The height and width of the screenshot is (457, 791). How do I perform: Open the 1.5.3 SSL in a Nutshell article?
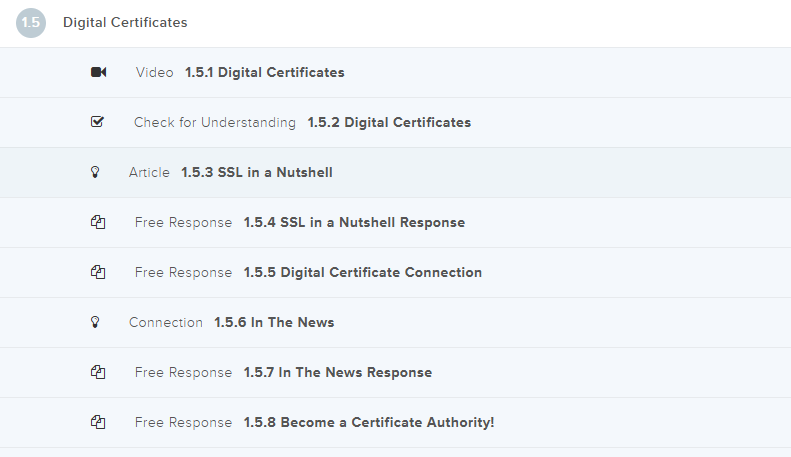[256, 172]
